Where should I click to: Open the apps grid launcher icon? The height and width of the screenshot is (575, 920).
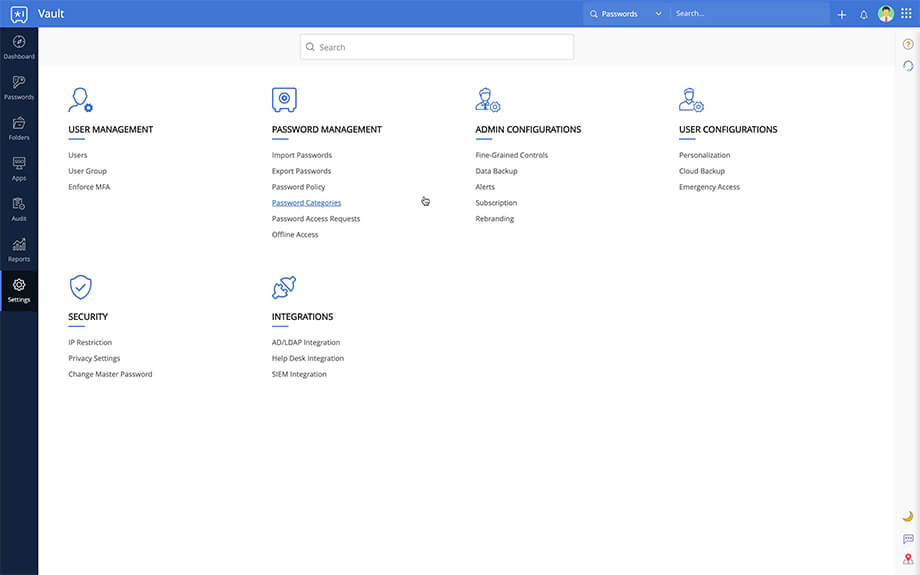[906, 14]
